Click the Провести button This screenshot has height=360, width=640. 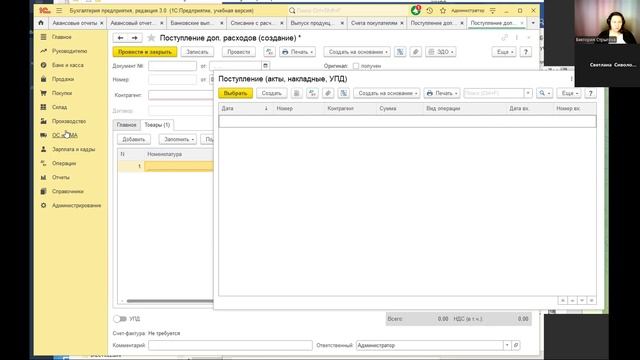pyautogui.click(x=238, y=52)
